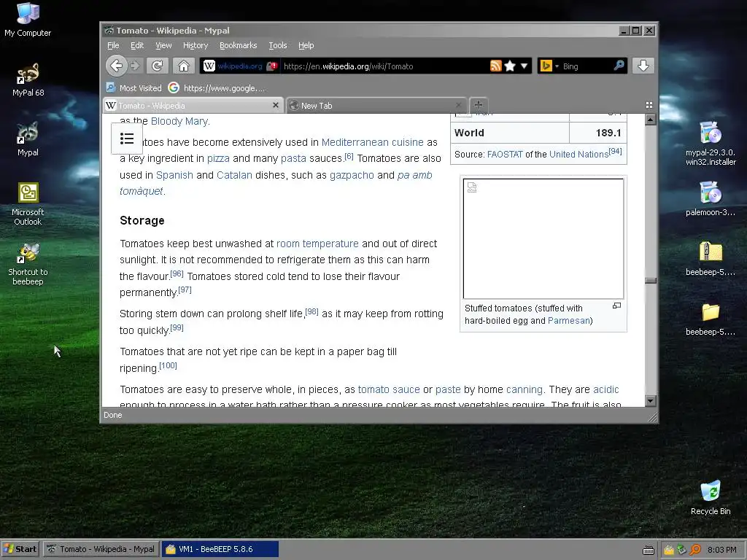Viewport: 747px width, 560px height.
Task: Reload the Tomato page
Action: click(x=158, y=66)
